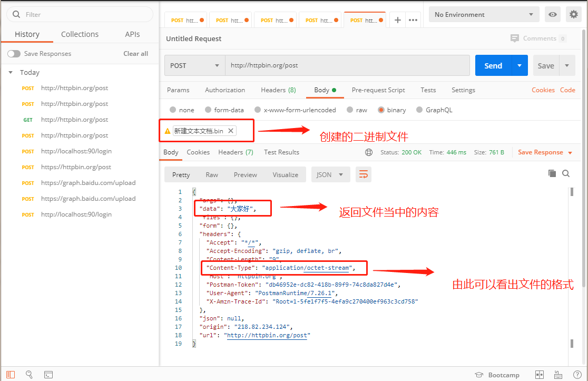Open the Code snippet link
The width and height of the screenshot is (588, 381).
pos(567,90)
